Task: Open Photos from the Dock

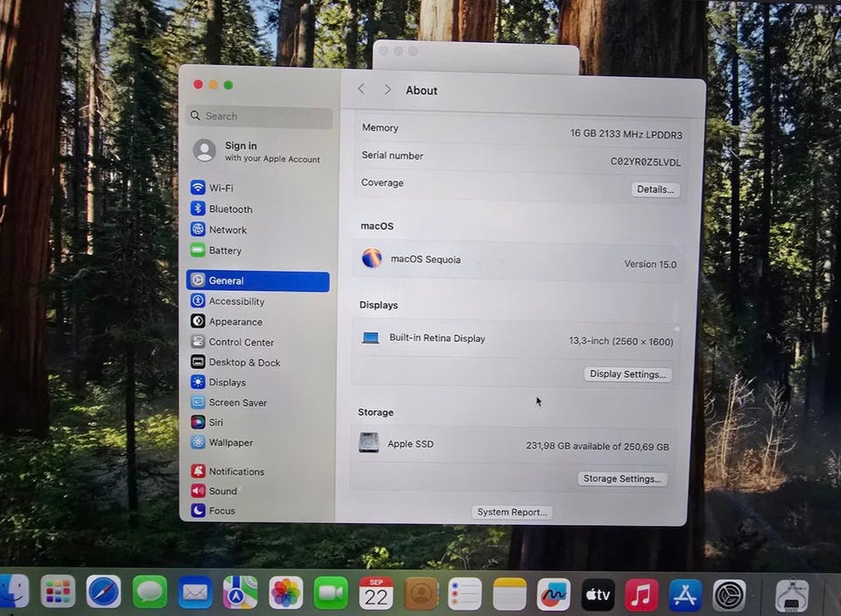Action: [x=286, y=593]
